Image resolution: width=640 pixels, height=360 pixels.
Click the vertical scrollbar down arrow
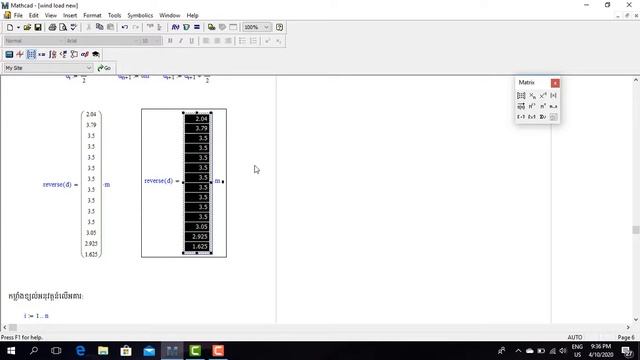636,320
